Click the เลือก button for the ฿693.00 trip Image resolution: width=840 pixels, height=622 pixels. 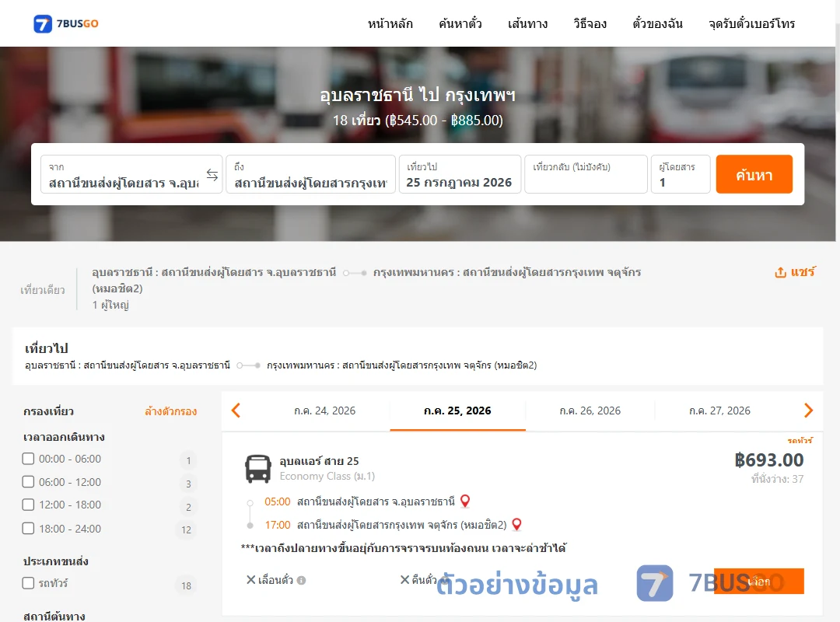tap(758, 582)
